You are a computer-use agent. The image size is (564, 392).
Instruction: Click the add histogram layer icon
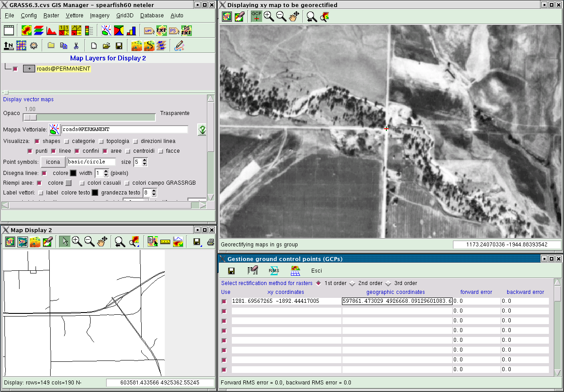click(x=52, y=31)
